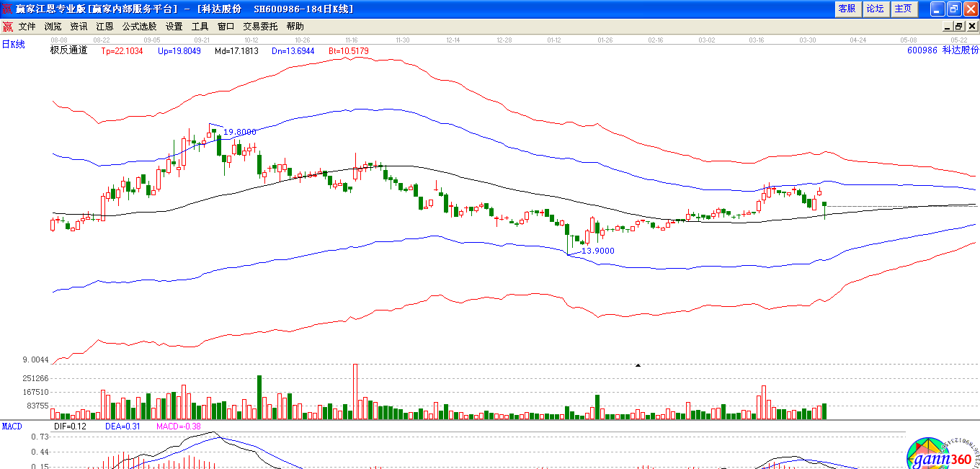
Task: Click the 日K线 period label
Action: point(13,45)
